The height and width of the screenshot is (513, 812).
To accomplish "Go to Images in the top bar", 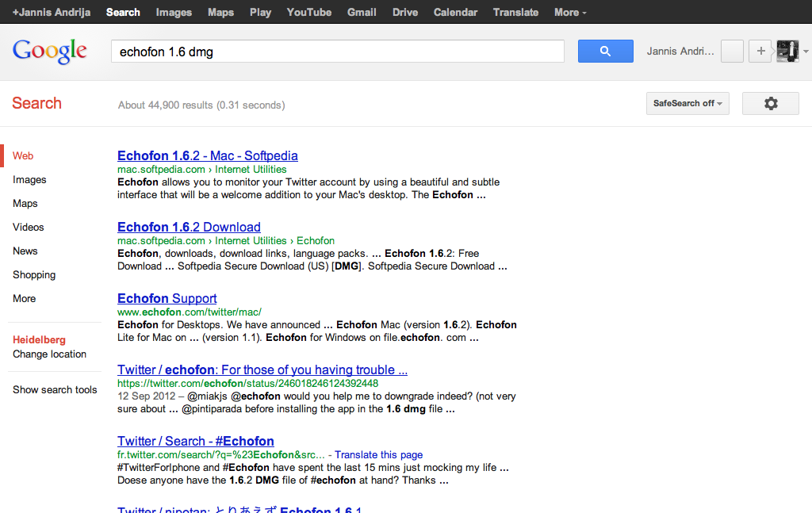I will click(x=174, y=13).
